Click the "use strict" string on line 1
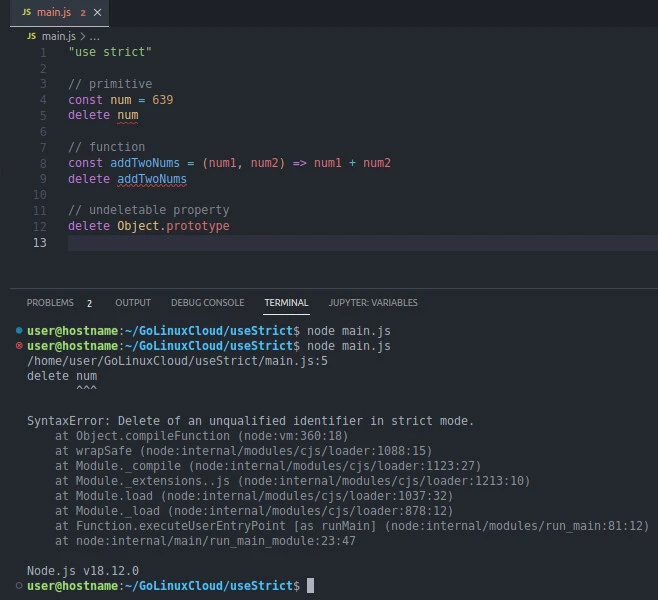The width and height of the screenshot is (658, 600). 110,52
